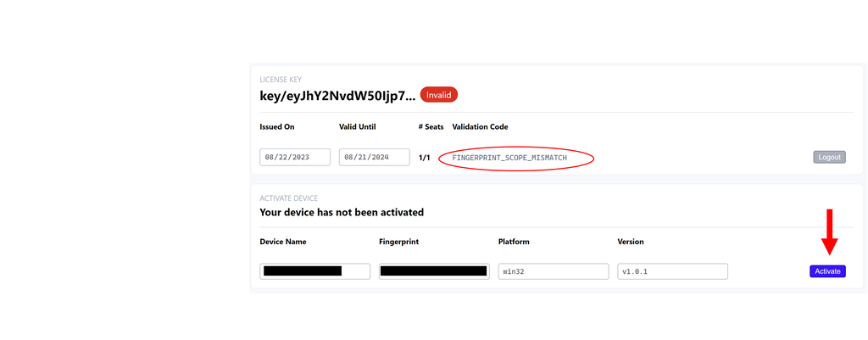Click the FINGERPRINT_SCOPE_MISMATCH validation code

(x=509, y=158)
